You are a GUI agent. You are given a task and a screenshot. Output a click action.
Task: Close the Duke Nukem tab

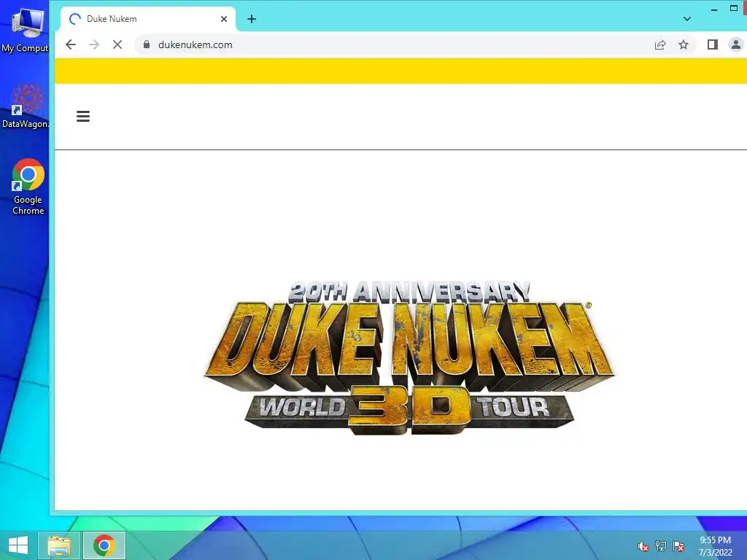coord(224,19)
